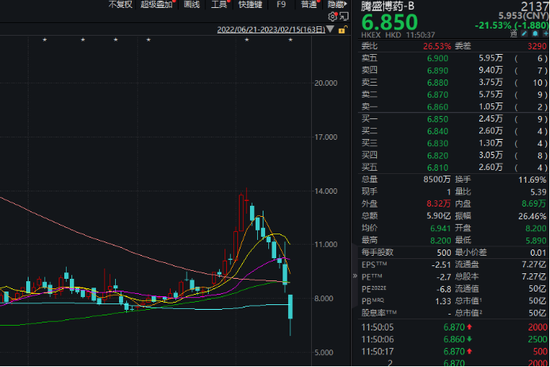Click the 11:50:05 trade tick row
This screenshot has width=550, height=367.
[454, 327]
